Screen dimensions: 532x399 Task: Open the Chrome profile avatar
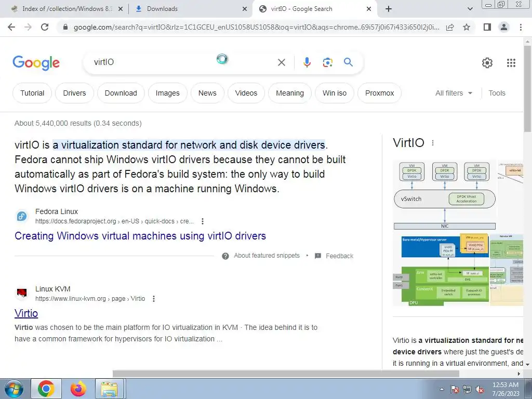coord(504,27)
